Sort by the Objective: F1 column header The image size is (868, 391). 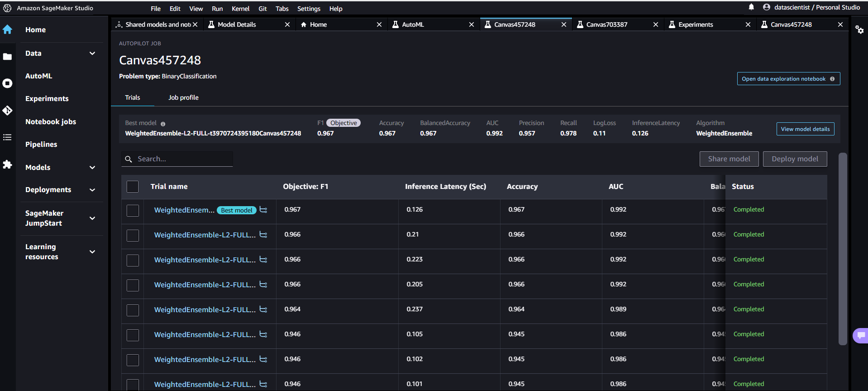[x=305, y=187]
